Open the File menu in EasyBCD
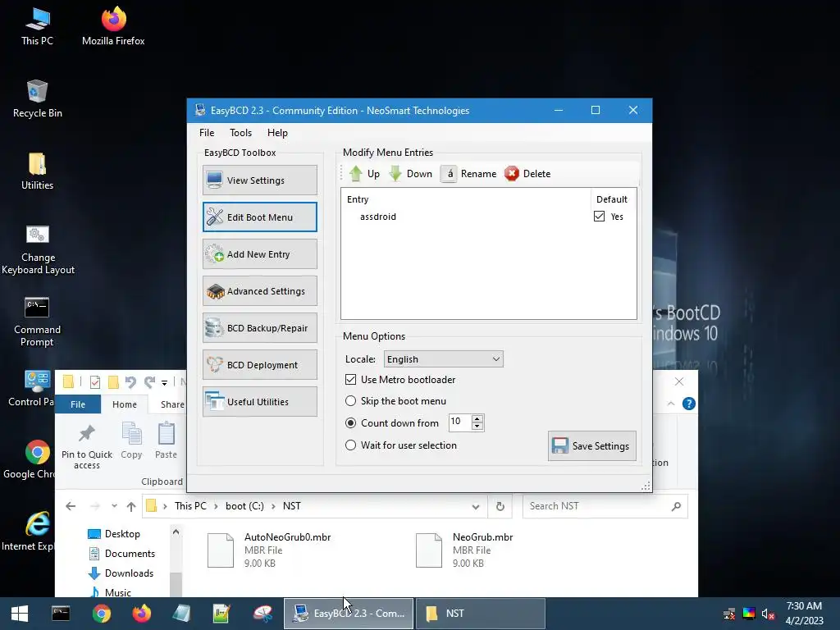Viewport: 840px width, 630px height. (206, 133)
